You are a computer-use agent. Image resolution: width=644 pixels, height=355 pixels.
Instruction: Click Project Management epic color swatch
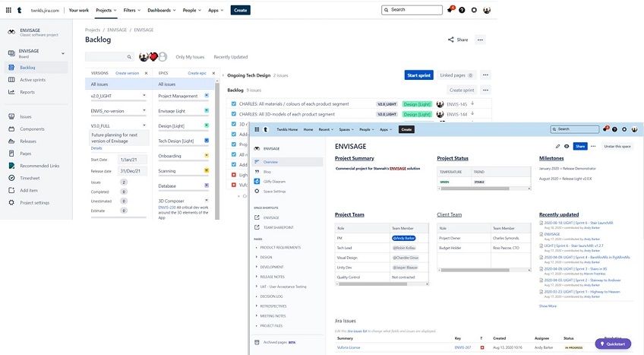pyautogui.click(x=207, y=95)
